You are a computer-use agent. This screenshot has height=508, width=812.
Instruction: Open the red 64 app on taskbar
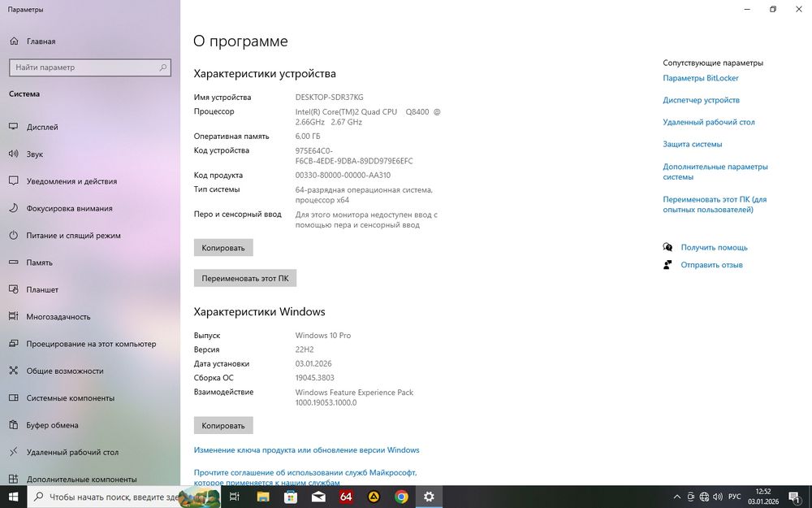point(346,497)
